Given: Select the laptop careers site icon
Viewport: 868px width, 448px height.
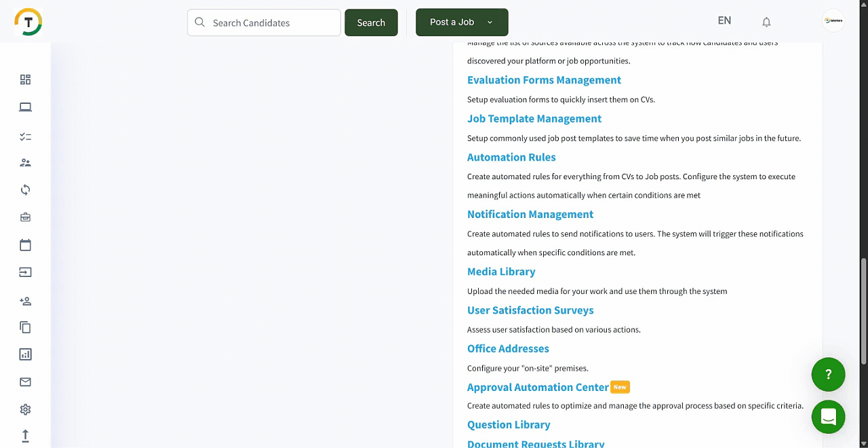Looking at the screenshot, I should coord(25,107).
